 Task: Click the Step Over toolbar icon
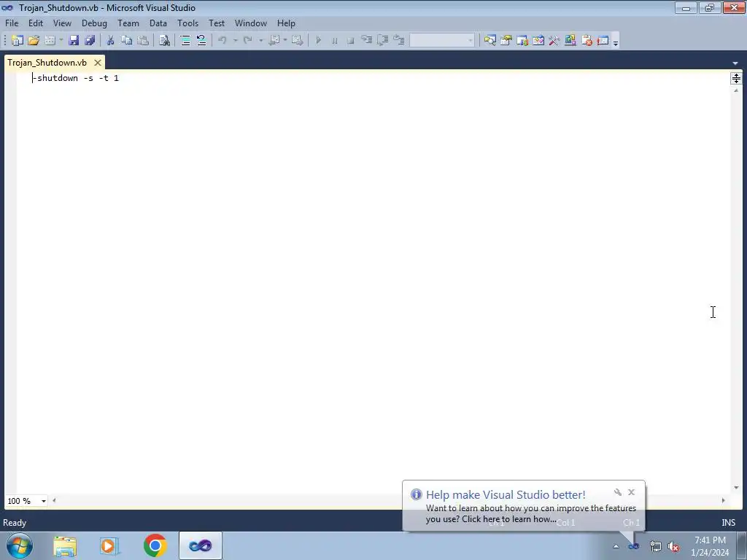click(382, 41)
